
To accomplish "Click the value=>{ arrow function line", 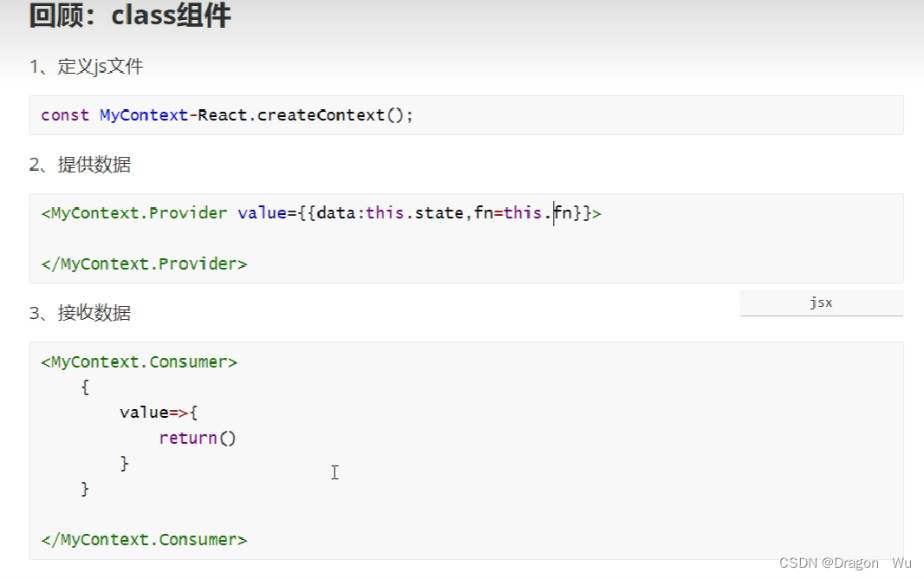I will pos(159,413).
